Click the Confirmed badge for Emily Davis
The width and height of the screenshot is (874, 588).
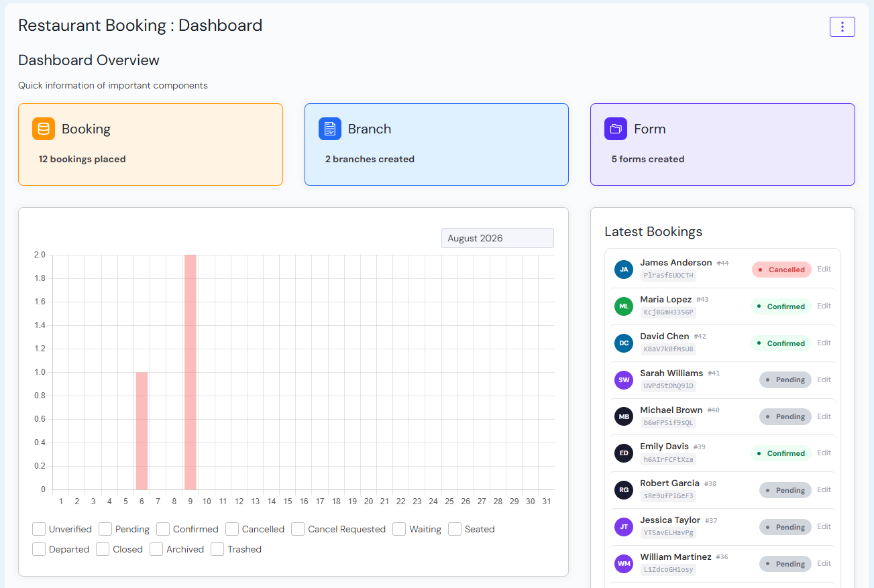pos(781,453)
